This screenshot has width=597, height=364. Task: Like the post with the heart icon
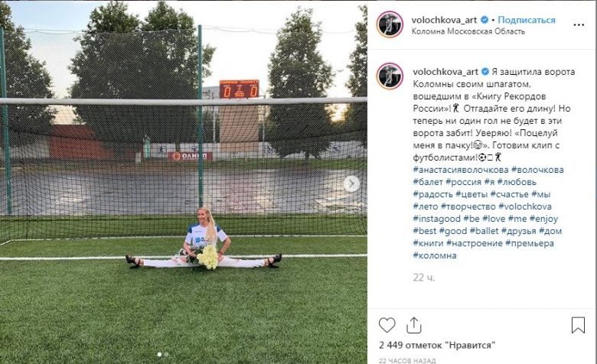tap(387, 325)
